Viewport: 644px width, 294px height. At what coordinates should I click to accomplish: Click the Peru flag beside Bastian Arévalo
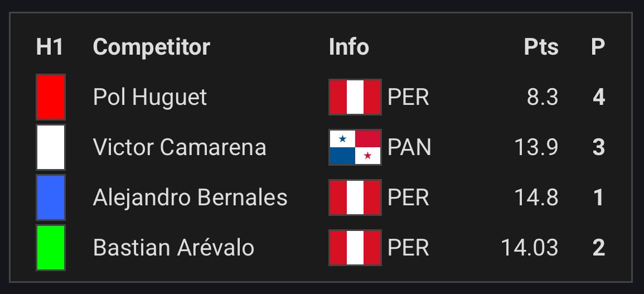pyautogui.click(x=355, y=248)
